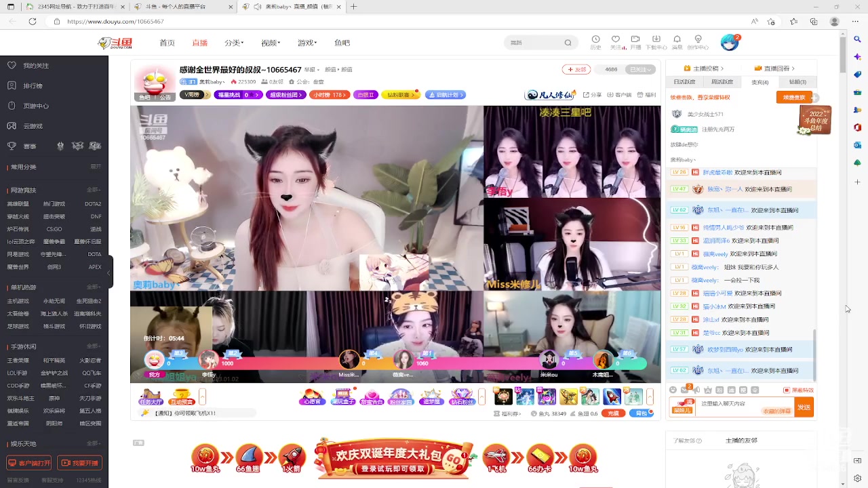
Task: Open the 消息 notification bell icon
Action: 677,41
